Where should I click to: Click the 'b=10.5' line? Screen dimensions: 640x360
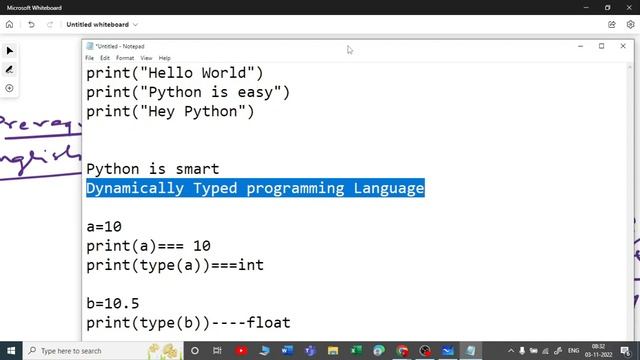[x=113, y=303]
